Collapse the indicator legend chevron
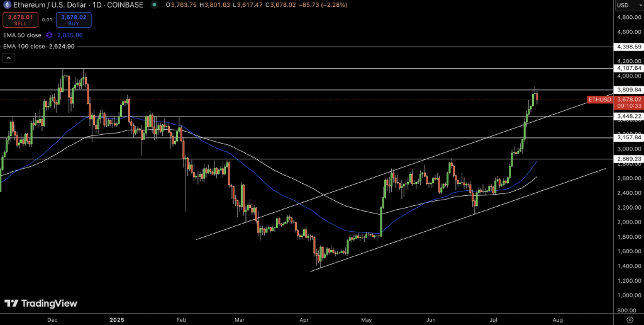Screen dimensions: 644x325 pos(9,57)
